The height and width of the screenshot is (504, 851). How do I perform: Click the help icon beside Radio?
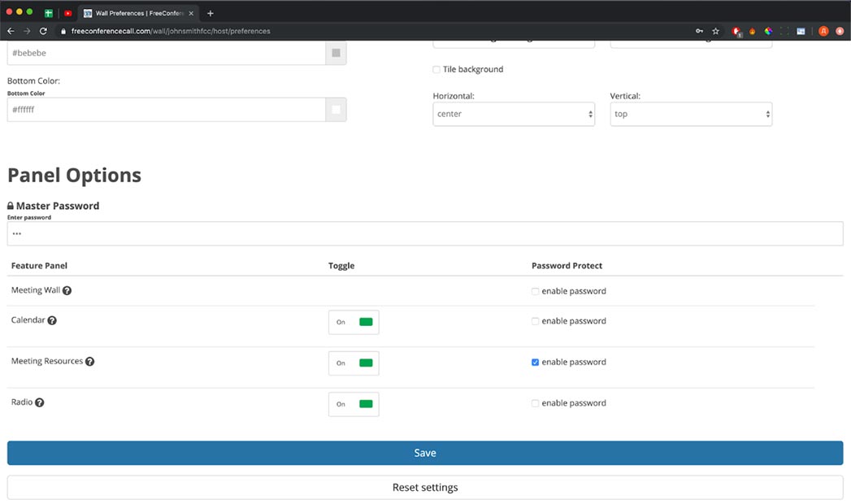tap(39, 402)
